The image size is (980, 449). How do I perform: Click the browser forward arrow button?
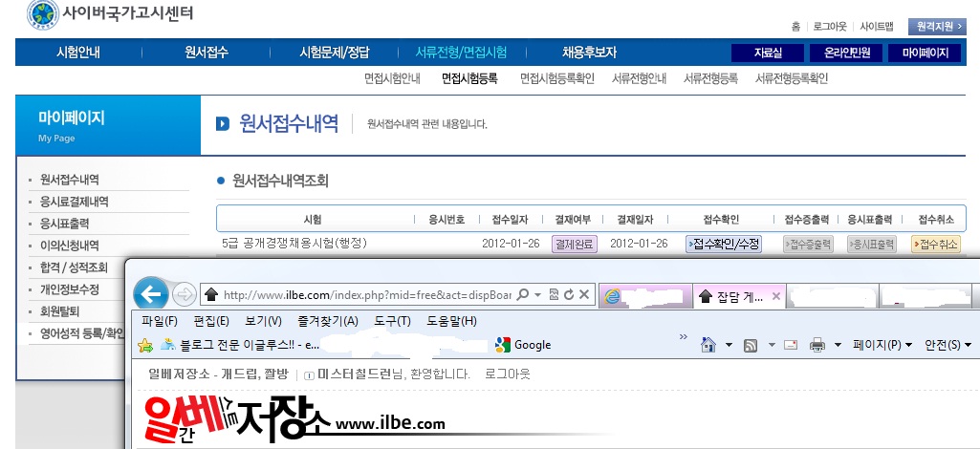point(185,294)
